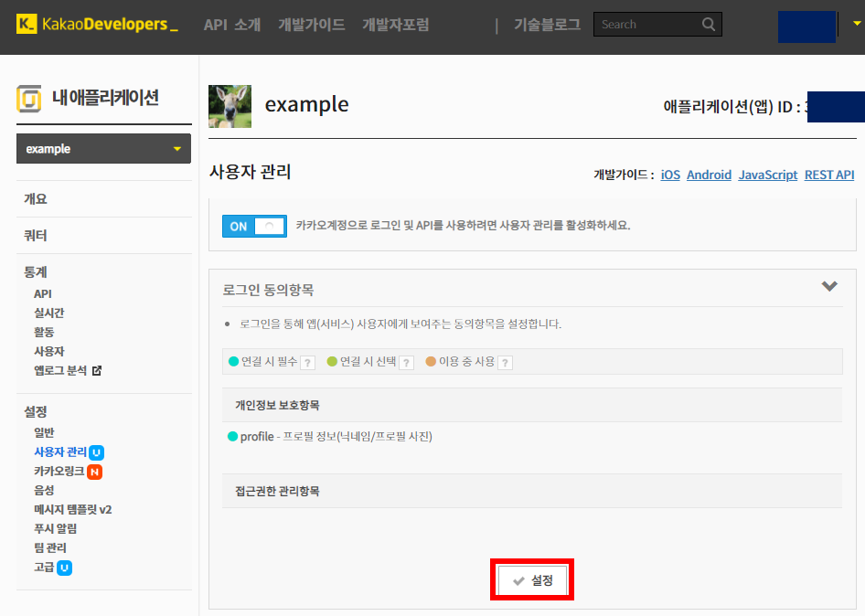
Task: Turn off the 사용자 관리 ON switch
Action: [254, 226]
